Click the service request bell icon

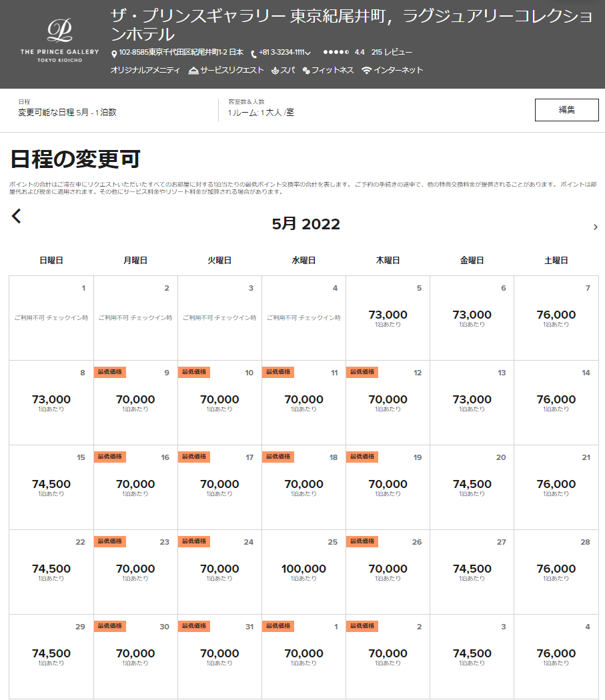click(193, 71)
